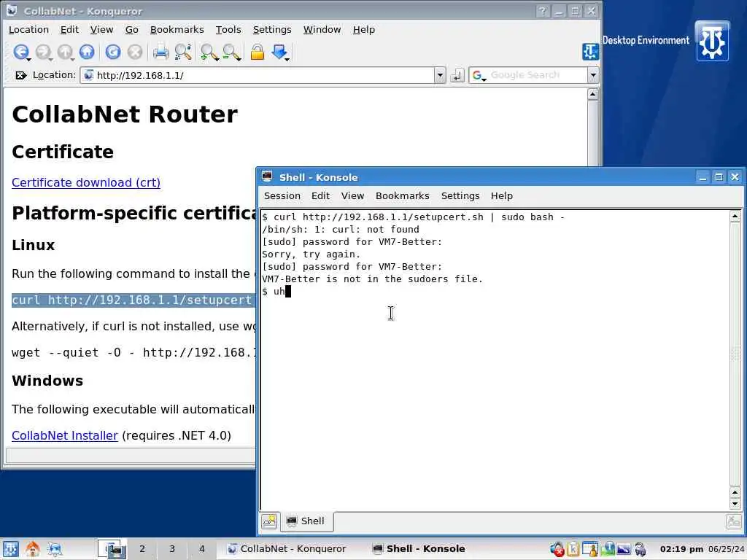Reload the page in Konqueror
Viewport: 747px width, 560px height.
(113, 52)
